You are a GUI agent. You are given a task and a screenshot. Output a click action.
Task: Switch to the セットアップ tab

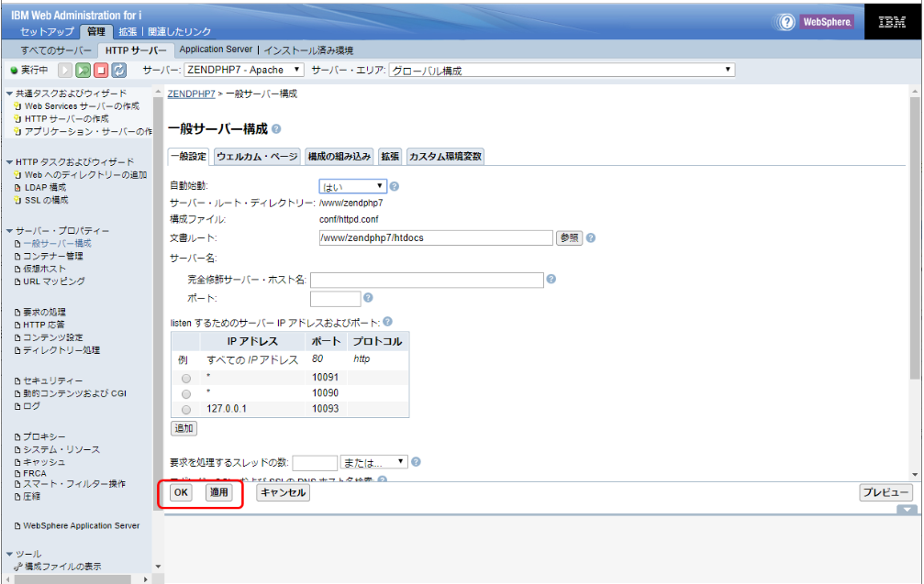click(47, 32)
